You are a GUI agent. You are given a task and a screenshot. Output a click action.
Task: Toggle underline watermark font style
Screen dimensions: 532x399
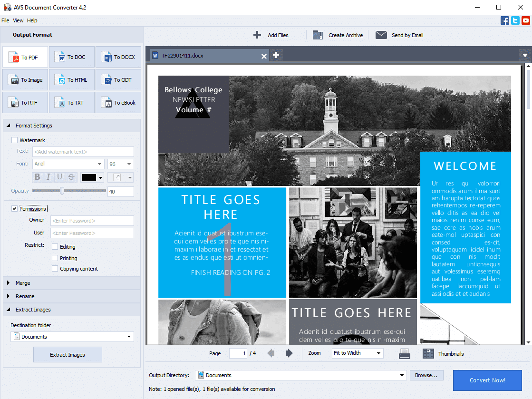click(59, 177)
